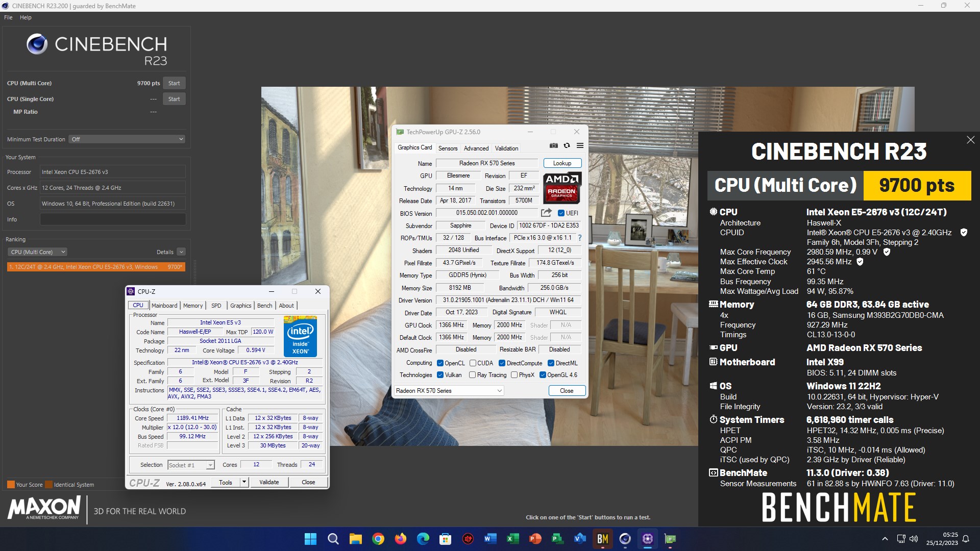Open taskbar Search
Screen dimensions: 980x551
[x=333, y=539]
